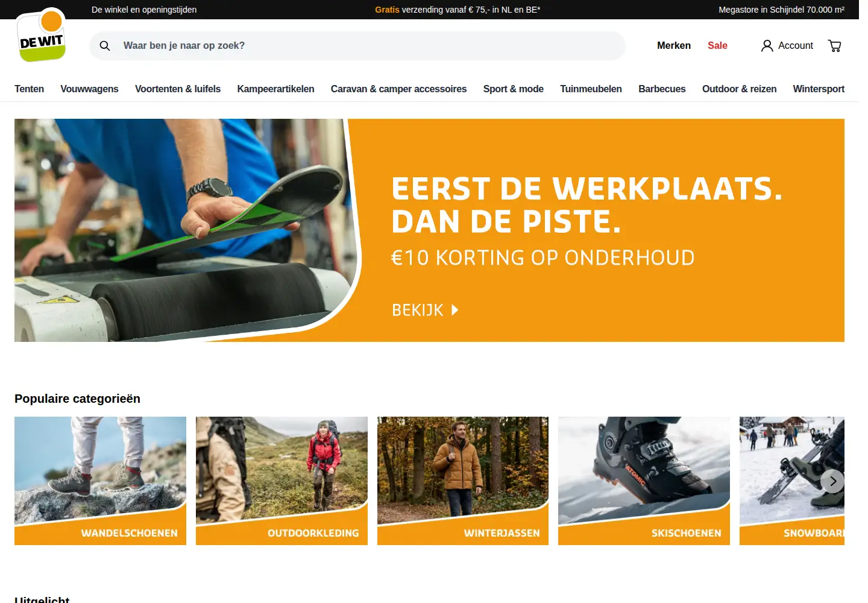Open Vouwwagens menu

click(89, 89)
